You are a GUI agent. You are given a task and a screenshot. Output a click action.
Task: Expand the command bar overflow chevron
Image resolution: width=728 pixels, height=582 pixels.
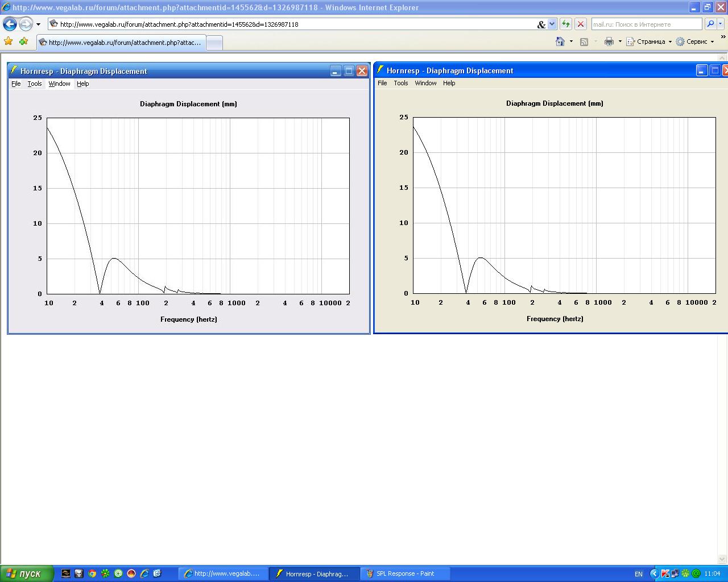point(723,37)
